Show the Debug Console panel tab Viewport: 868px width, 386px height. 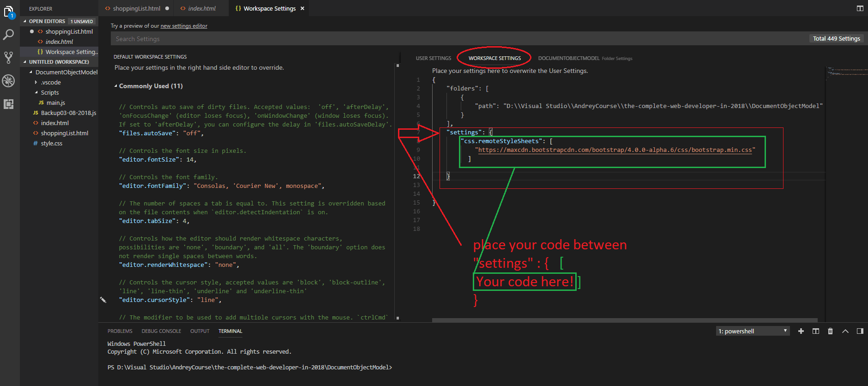click(161, 331)
